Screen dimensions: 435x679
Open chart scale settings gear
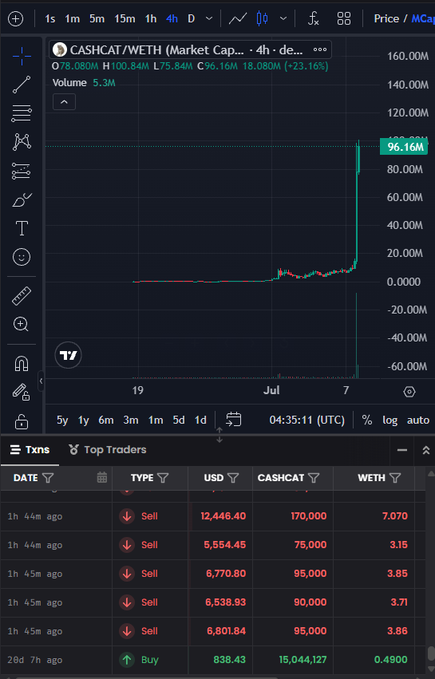tap(409, 392)
